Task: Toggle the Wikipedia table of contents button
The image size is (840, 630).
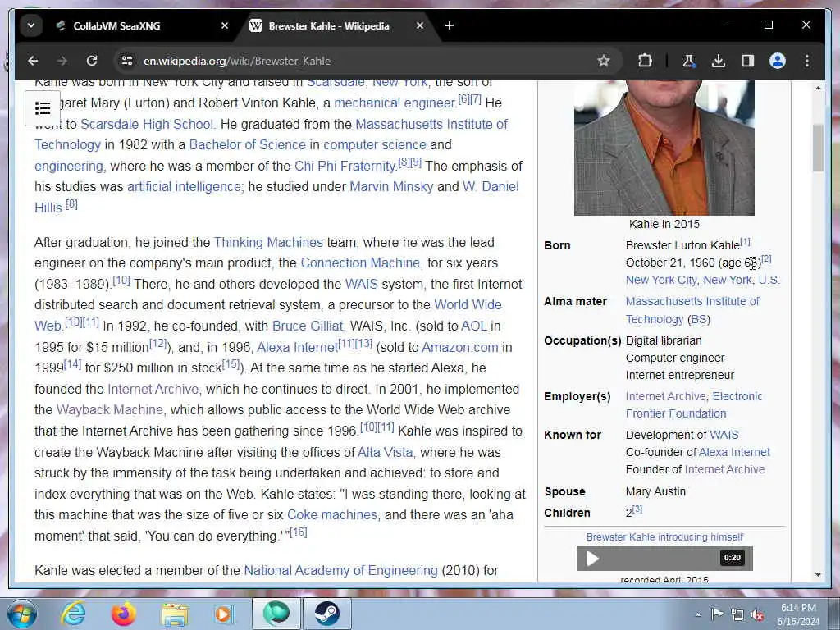Action: (x=43, y=108)
